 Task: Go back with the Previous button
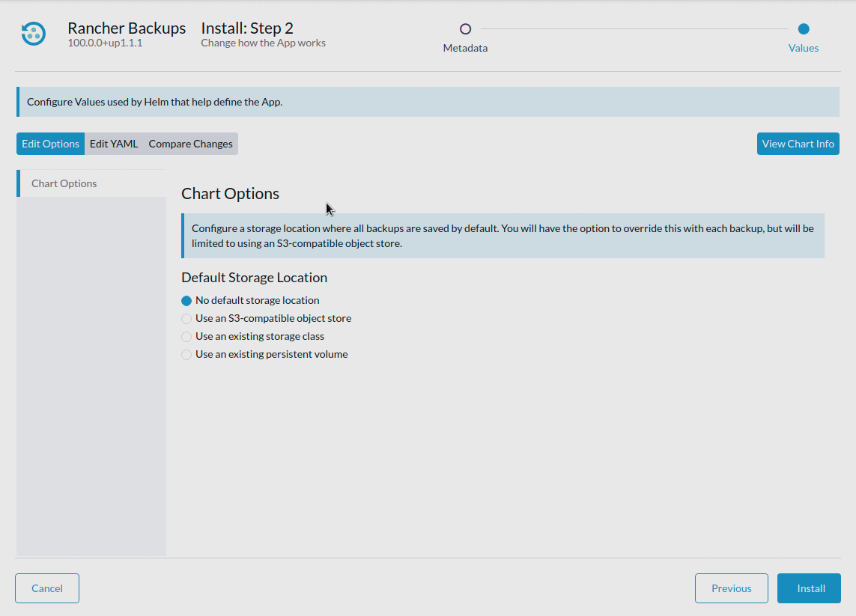click(731, 588)
